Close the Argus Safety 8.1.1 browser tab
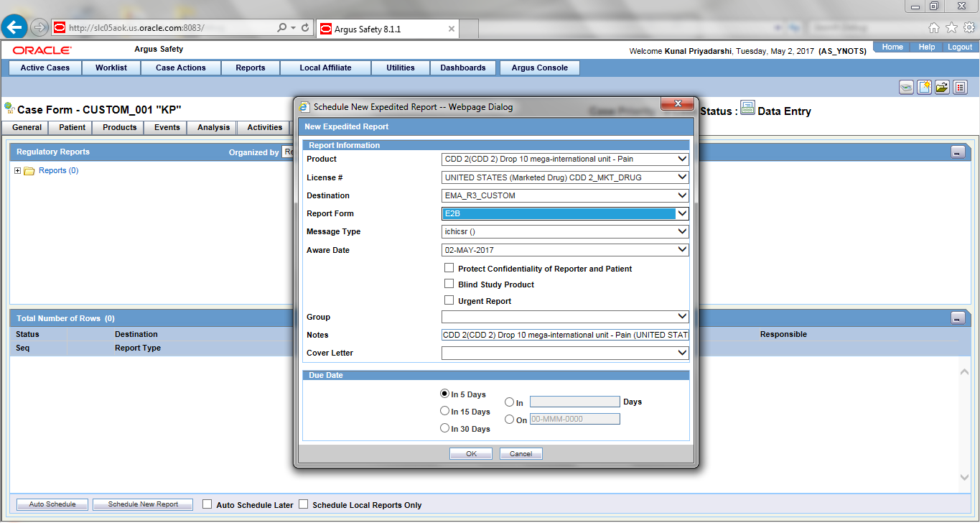The height and width of the screenshot is (523, 980). tap(451, 29)
